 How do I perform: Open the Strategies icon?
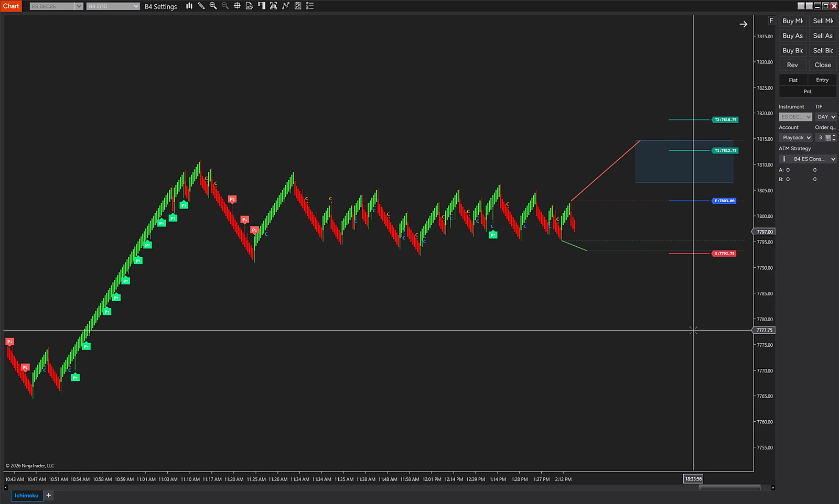coord(298,6)
